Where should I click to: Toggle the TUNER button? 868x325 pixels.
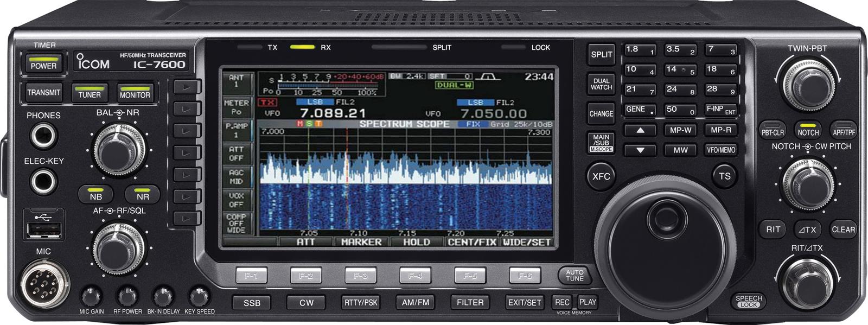pos(90,92)
